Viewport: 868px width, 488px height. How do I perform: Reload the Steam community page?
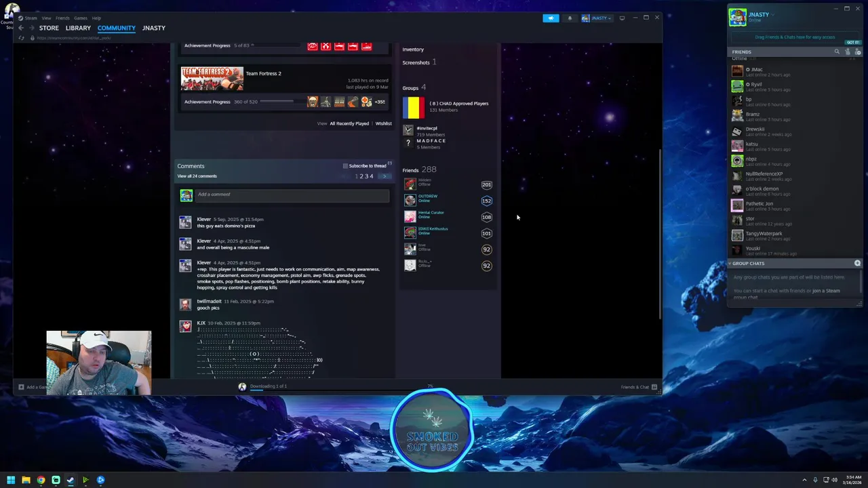[x=21, y=38]
